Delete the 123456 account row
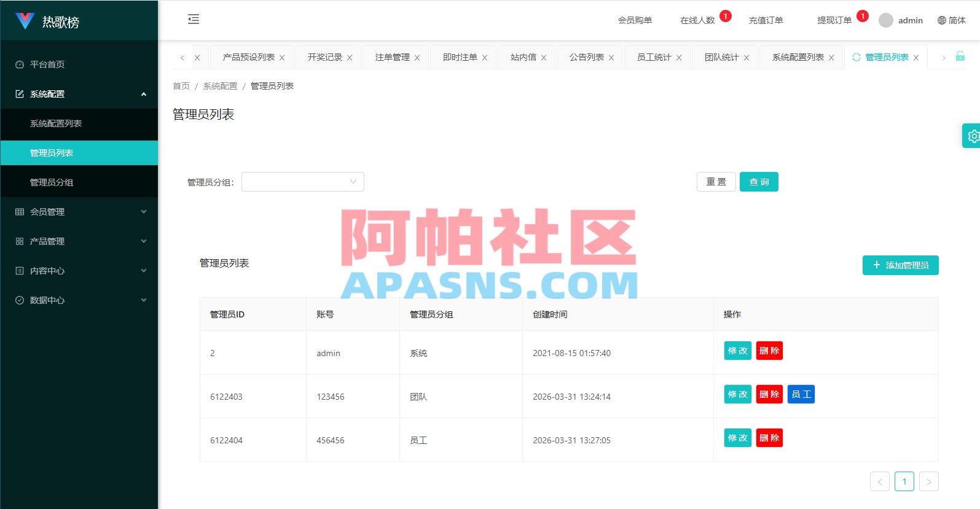 (769, 394)
